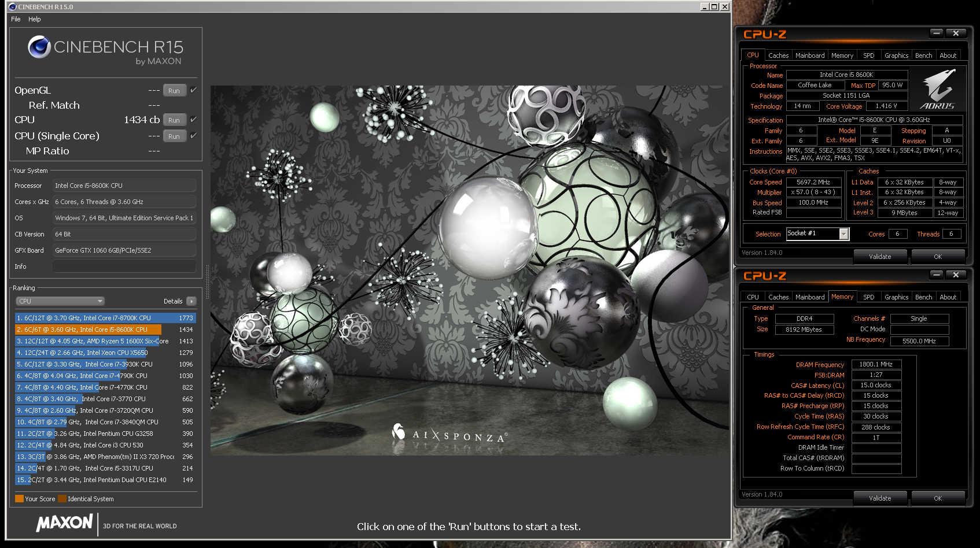Click Validate in lower CPU-Z window
Screen dimensions: 980x548
[880, 498]
